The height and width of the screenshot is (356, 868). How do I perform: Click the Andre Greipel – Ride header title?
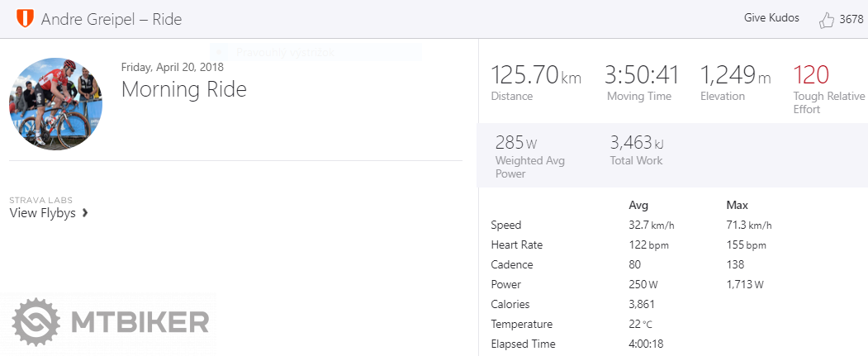tap(111, 18)
